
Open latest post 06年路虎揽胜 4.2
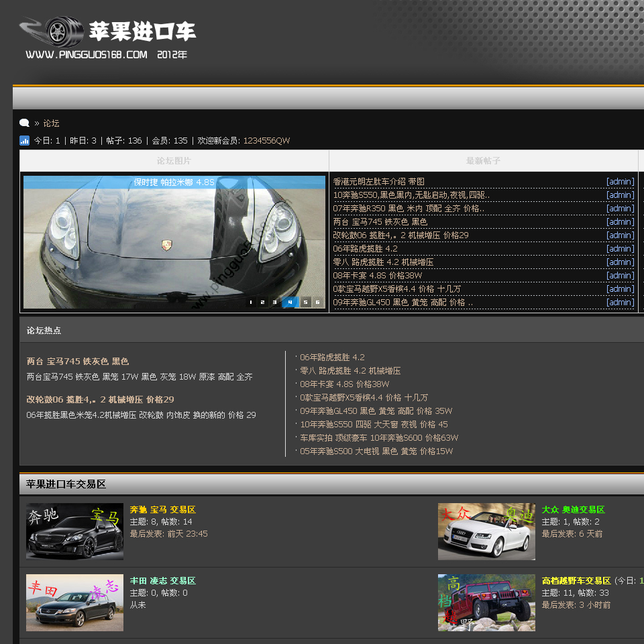(x=365, y=248)
